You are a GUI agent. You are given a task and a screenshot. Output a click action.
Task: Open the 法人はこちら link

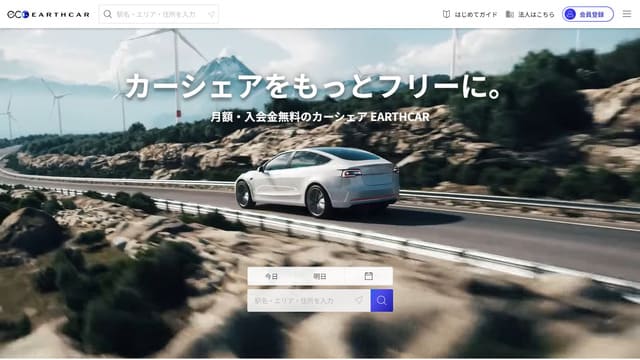pyautogui.click(x=530, y=14)
